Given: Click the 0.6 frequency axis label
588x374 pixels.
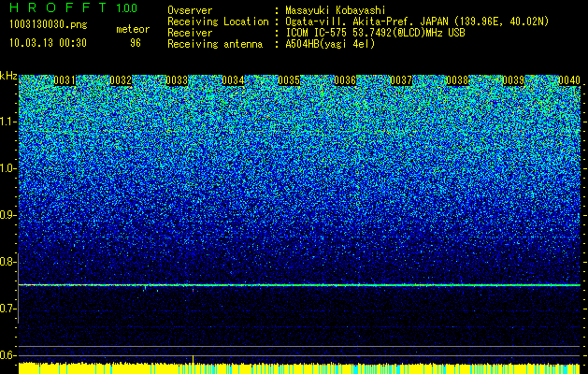Looking at the screenshot, I should (x=7, y=355).
